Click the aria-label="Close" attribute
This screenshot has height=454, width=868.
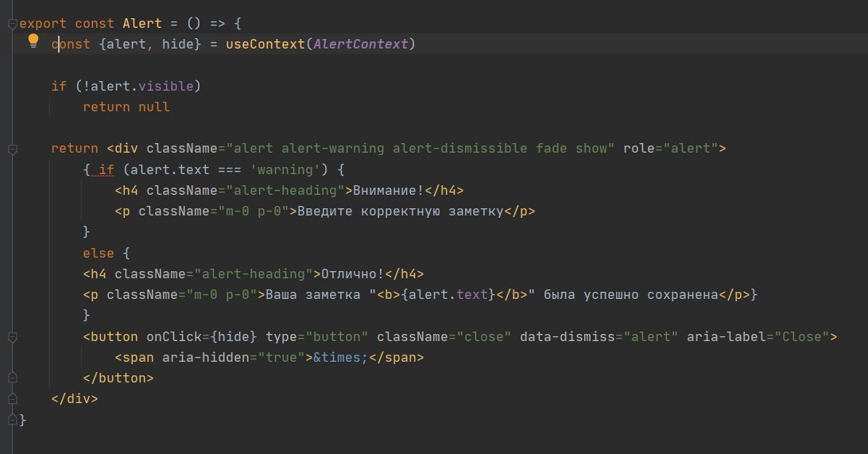coord(758,336)
